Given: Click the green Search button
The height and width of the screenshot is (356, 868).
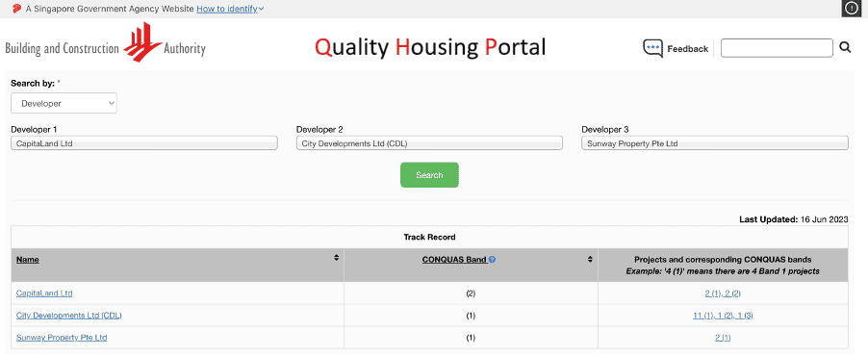Looking at the screenshot, I should tap(429, 175).
